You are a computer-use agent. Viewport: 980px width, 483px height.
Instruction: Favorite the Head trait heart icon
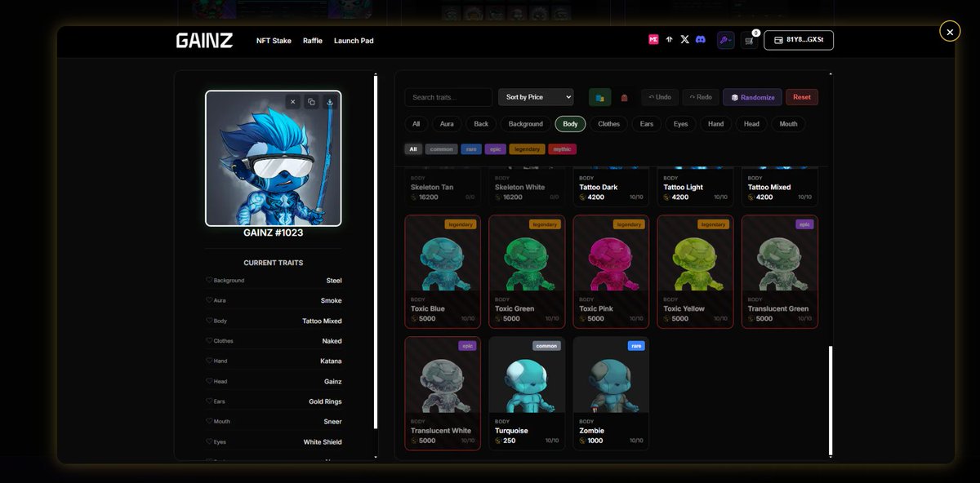pyautogui.click(x=209, y=381)
